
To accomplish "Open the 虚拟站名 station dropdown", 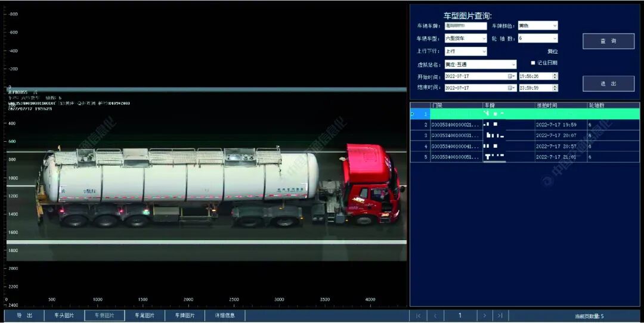I will 481,64.
